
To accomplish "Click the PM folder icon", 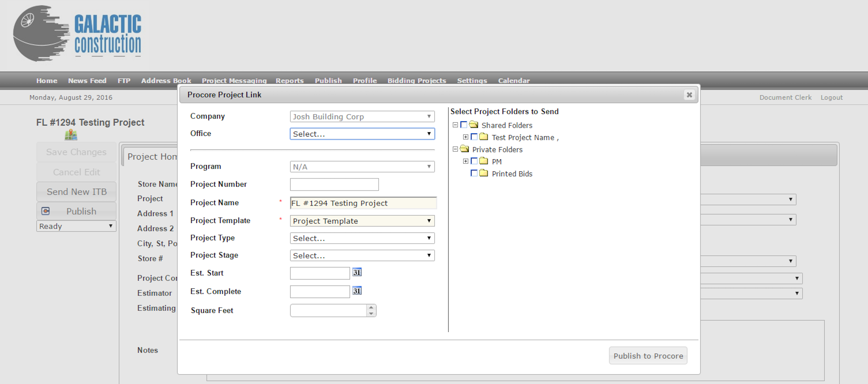I will (483, 161).
